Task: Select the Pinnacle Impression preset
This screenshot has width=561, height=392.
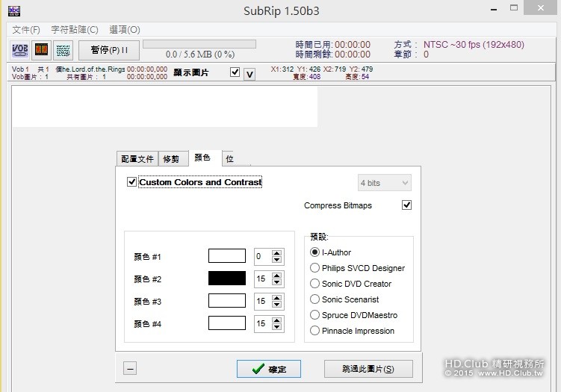Action: point(314,331)
